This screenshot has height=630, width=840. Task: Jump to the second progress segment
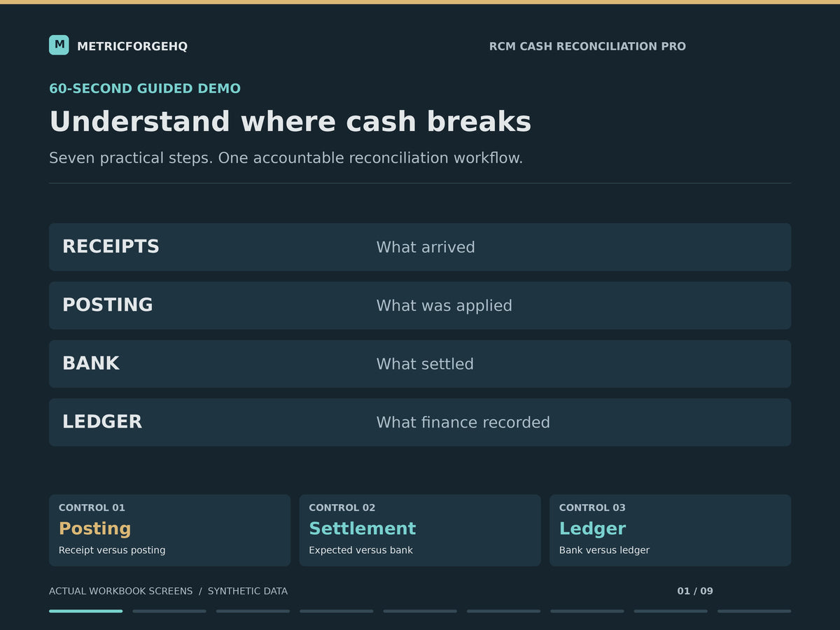[169, 611]
